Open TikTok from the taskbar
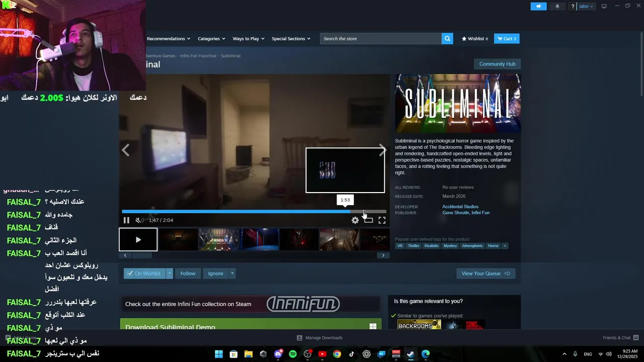The width and height of the screenshot is (644, 362). [x=352, y=354]
